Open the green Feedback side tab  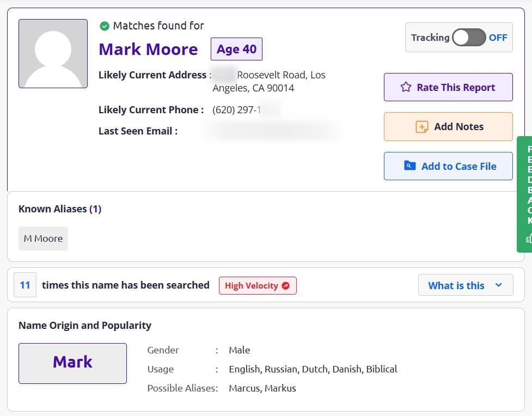tap(524, 194)
